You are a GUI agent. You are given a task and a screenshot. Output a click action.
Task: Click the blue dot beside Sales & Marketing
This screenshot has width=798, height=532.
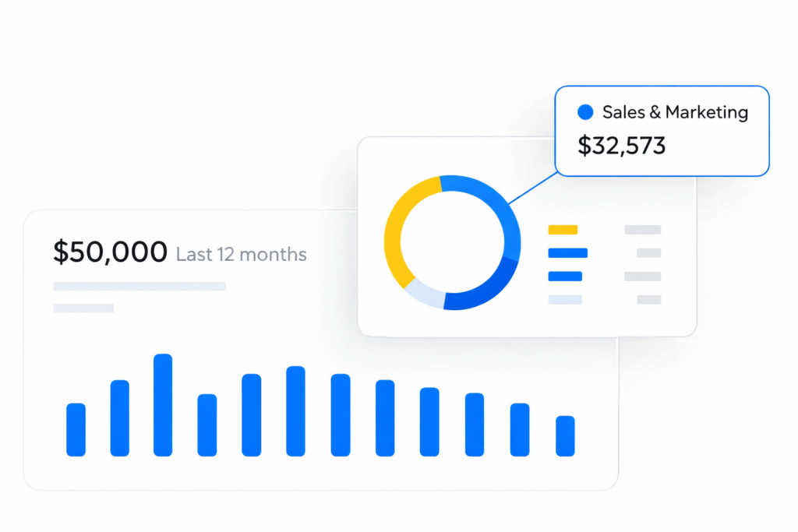click(x=585, y=113)
